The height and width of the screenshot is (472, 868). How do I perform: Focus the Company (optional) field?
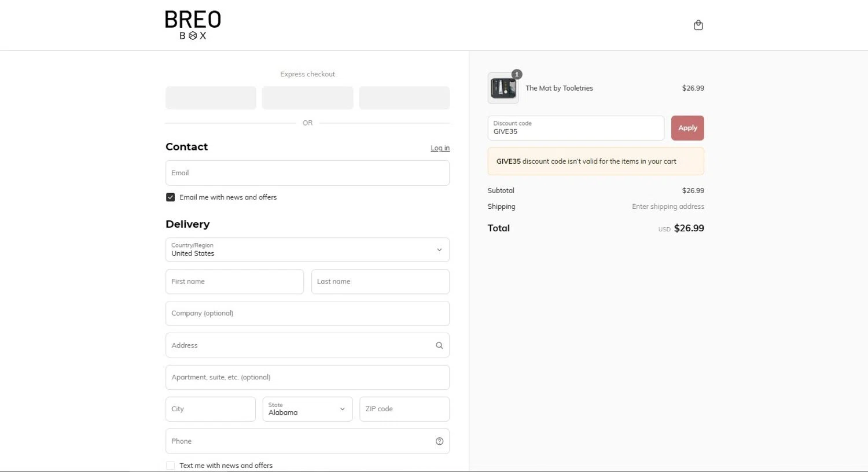click(307, 314)
